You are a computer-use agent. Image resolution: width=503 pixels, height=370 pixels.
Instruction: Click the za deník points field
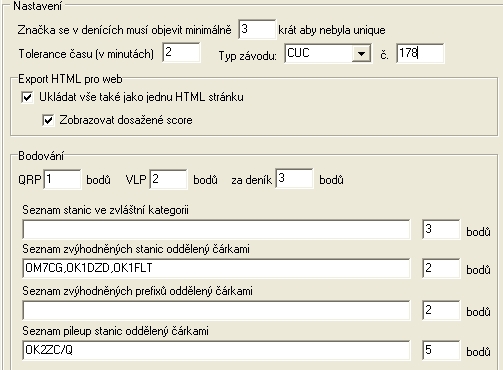tap(294, 178)
